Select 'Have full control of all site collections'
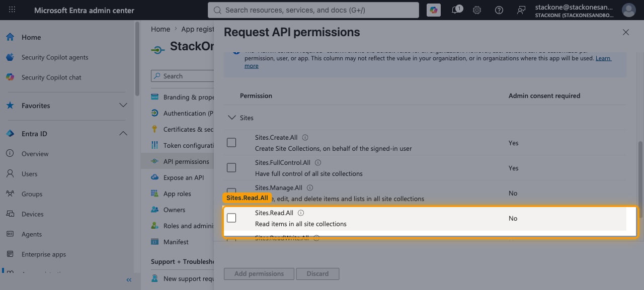The height and width of the screenshot is (290, 644). pyautogui.click(x=309, y=173)
